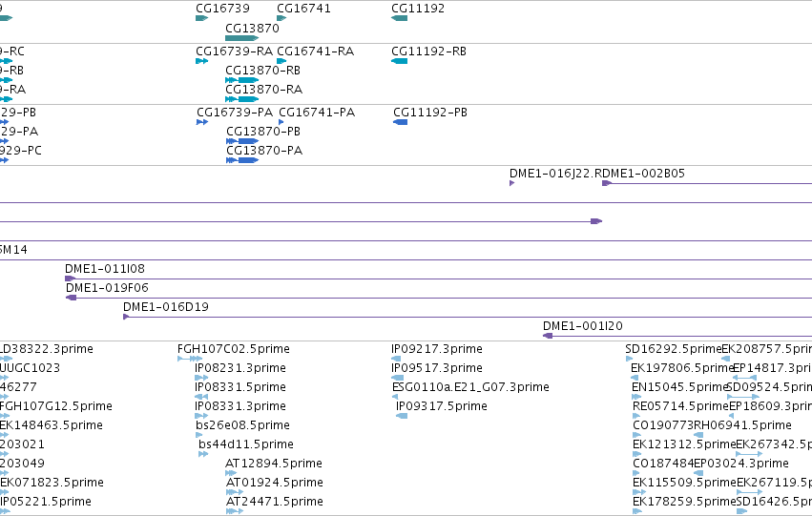Screen dimensions: 812x516
Task: Select the CG13870-RA transcript label
Action: (263, 90)
